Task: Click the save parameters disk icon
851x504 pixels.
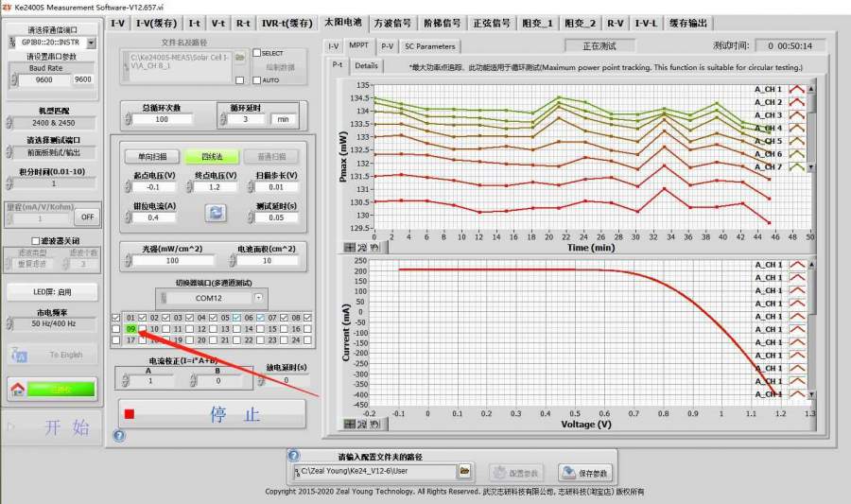Action: coord(569,473)
